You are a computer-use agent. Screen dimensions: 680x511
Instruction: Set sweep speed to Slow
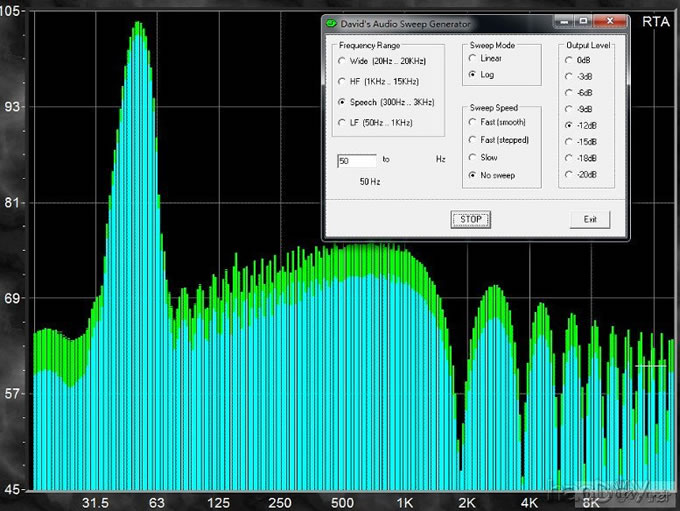[x=472, y=157]
